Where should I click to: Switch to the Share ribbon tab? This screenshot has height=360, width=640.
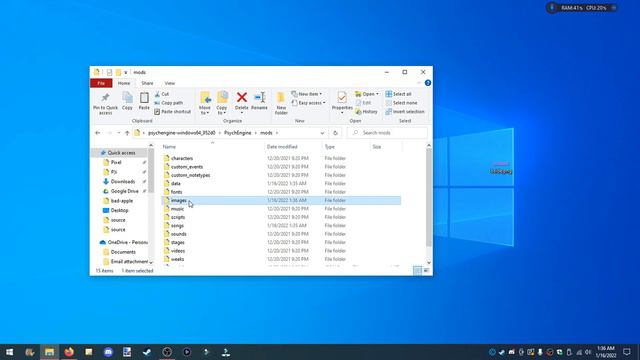click(x=147, y=83)
